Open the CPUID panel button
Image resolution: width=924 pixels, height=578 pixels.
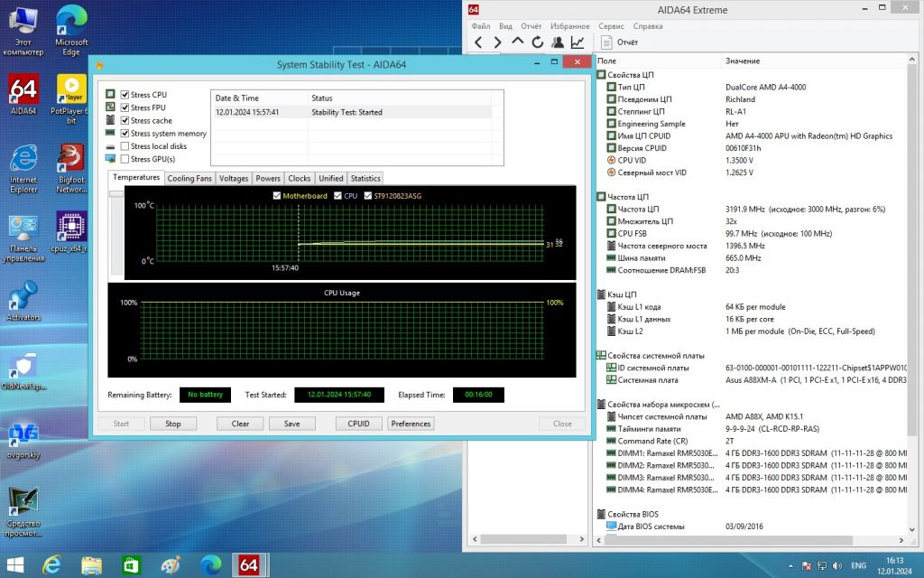point(359,424)
